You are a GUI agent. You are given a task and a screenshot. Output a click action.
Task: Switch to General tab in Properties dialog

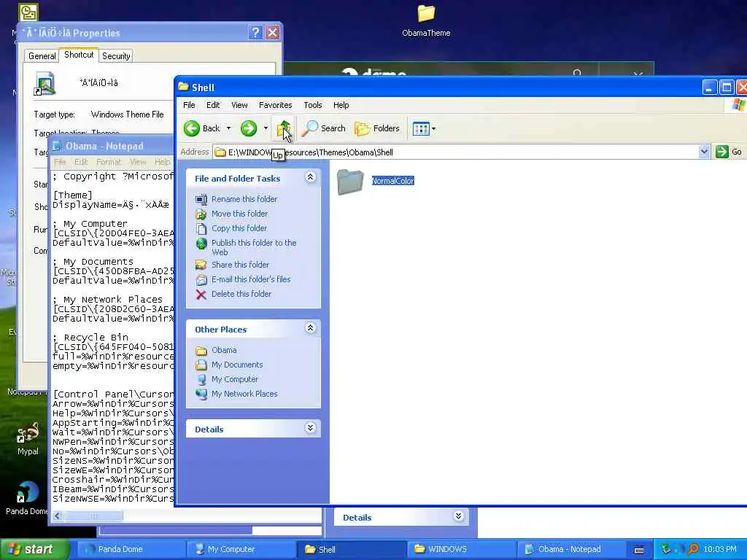42,55
